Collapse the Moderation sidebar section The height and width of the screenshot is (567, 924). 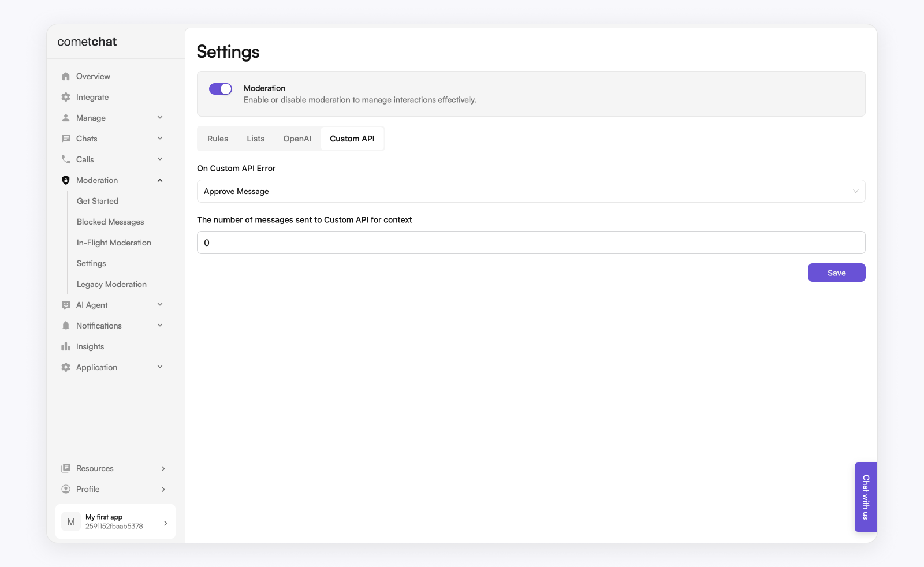coord(160,180)
